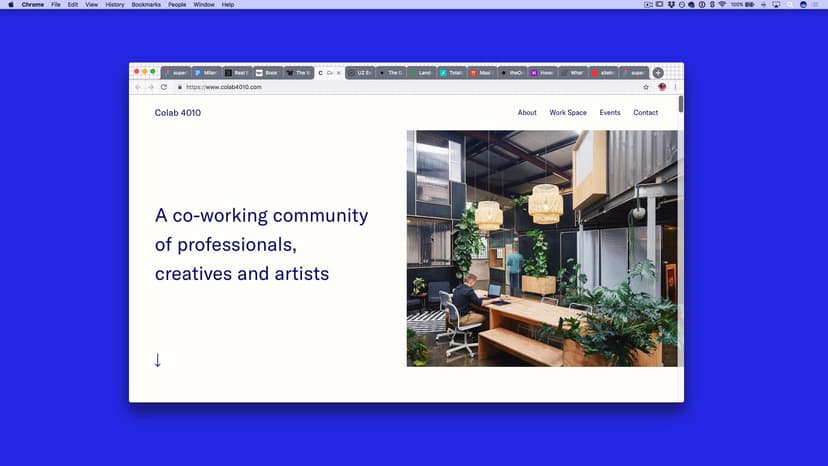
Task: Click the browser forward arrow
Action: [150, 87]
